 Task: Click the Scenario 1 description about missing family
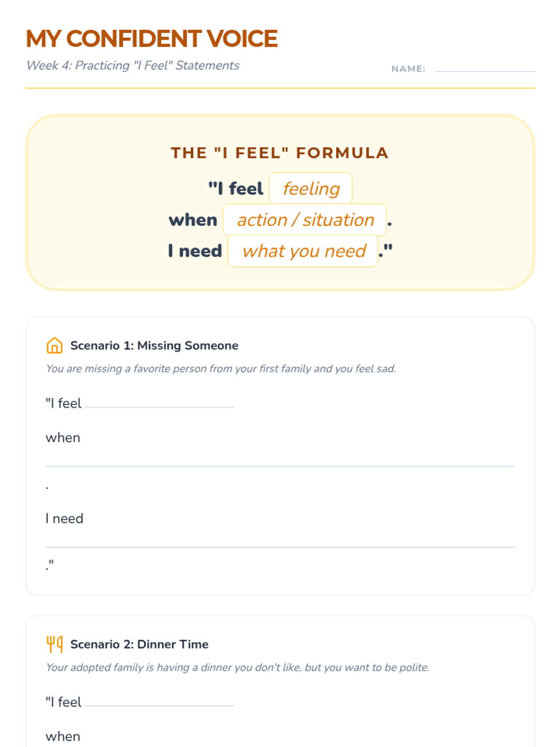click(221, 369)
